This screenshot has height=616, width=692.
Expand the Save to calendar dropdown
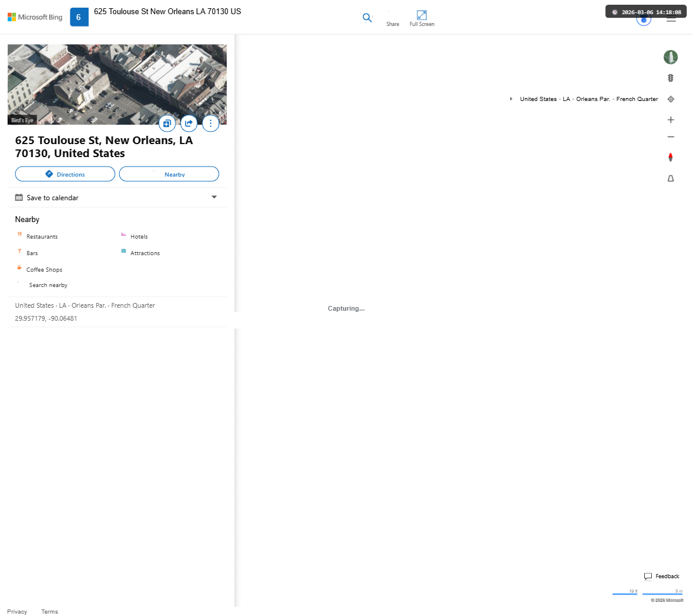[x=214, y=197]
